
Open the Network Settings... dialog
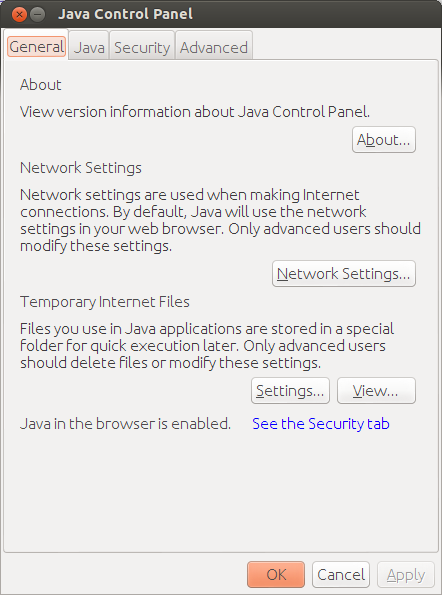point(344,274)
